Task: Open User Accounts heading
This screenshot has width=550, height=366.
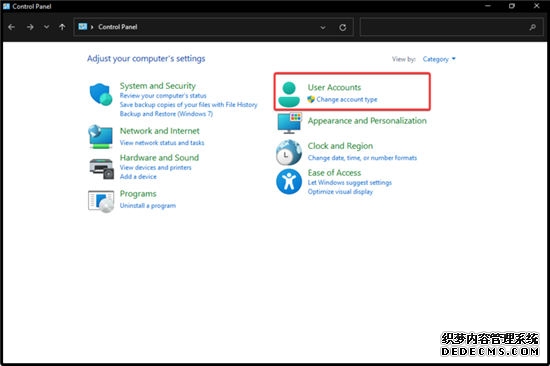Action: (x=334, y=87)
